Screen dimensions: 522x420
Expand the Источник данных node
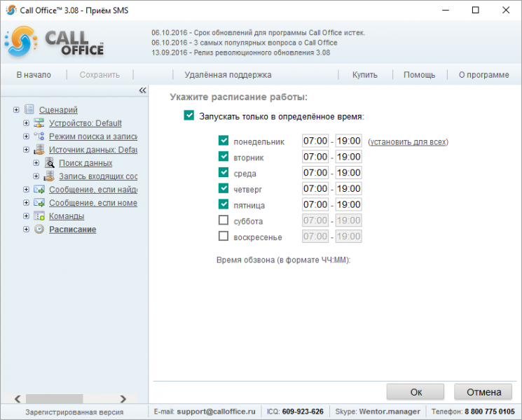point(26,150)
